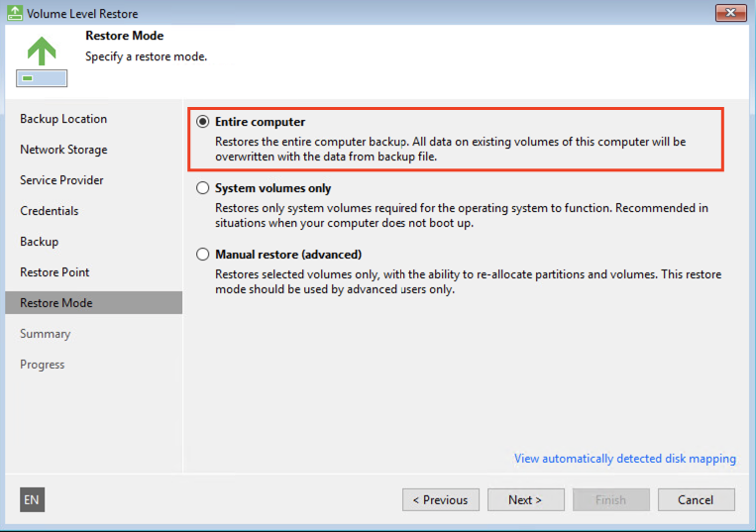Click the Progress step in sidebar
This screenshot has width=756, height=532.
[x=43, y=365]
